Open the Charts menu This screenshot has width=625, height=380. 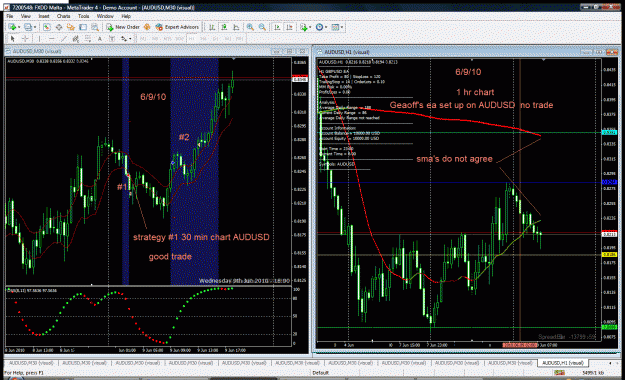(x=63, y=16)
